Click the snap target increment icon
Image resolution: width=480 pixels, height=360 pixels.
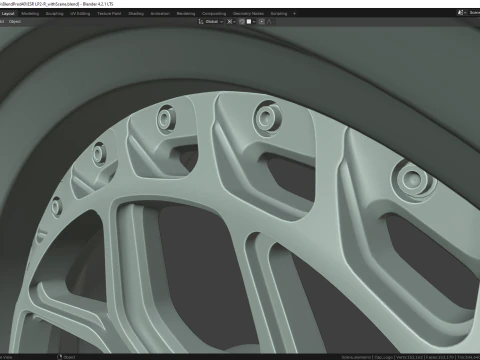coord(249,22)
